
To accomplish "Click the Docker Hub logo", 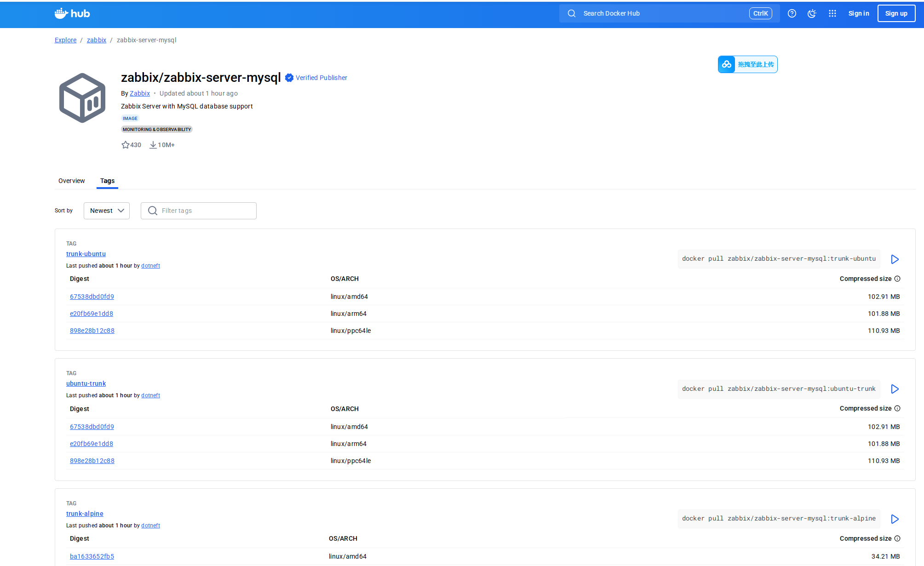I will (x=72, y=13).
